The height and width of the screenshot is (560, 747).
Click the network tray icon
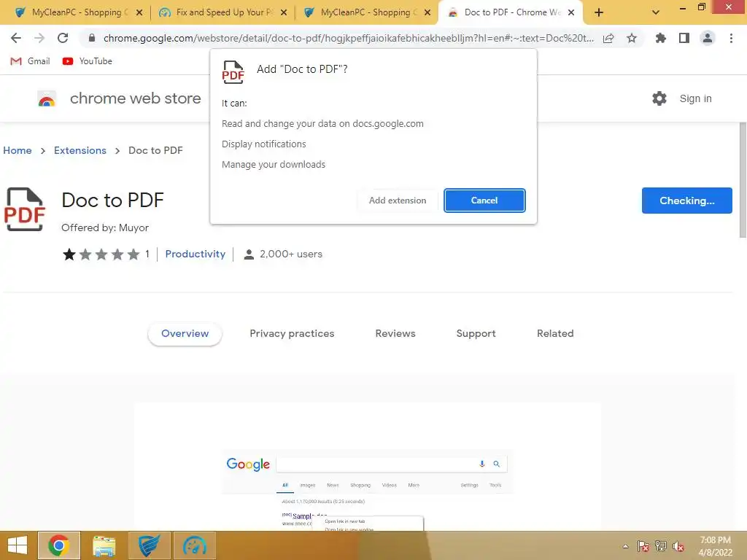pos(661,546)
